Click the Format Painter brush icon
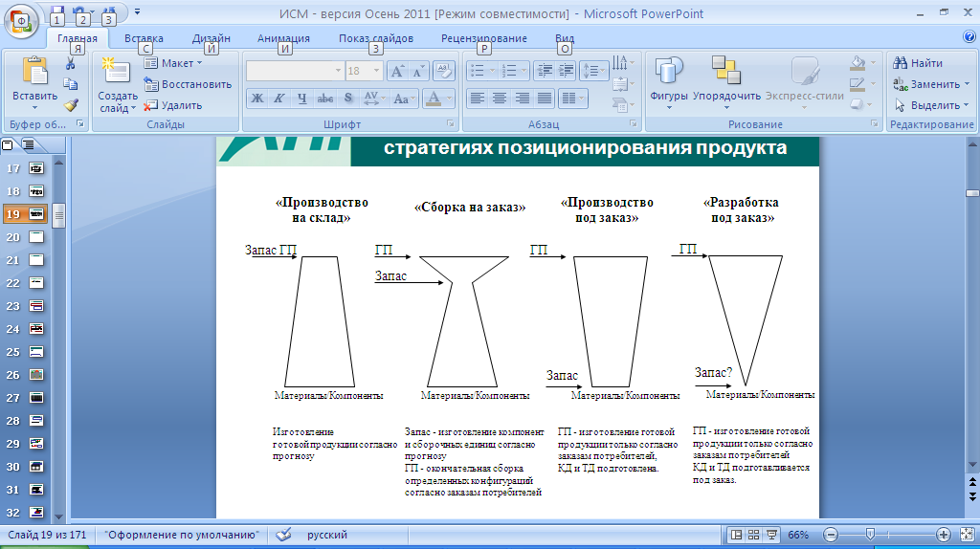This screenshot has height=549, width=980. click(x=71, y=105)
